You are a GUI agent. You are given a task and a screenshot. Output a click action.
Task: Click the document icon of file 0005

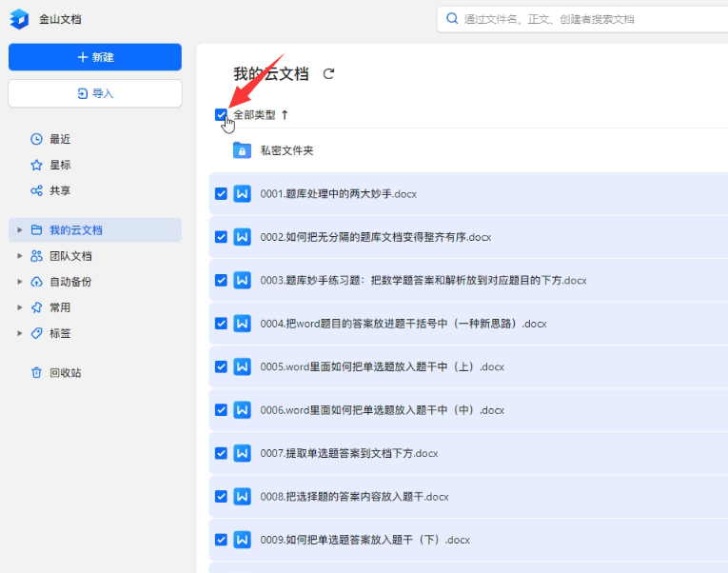tap(242, 366)
